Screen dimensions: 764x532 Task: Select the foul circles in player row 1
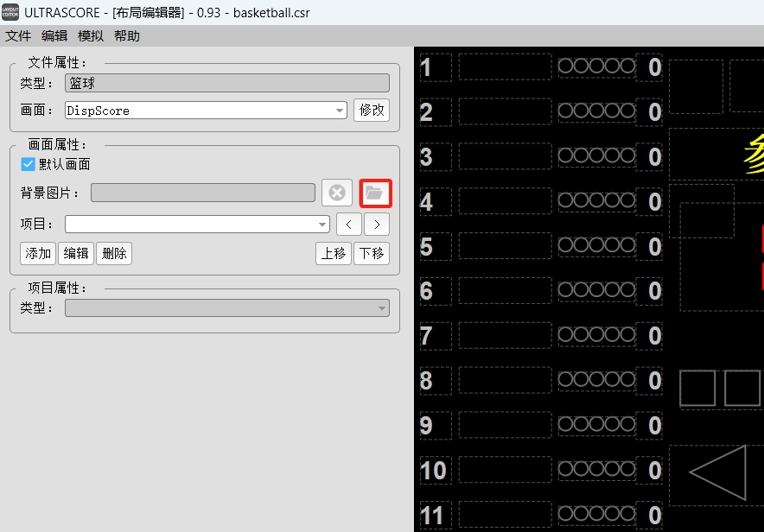point(596,66)
